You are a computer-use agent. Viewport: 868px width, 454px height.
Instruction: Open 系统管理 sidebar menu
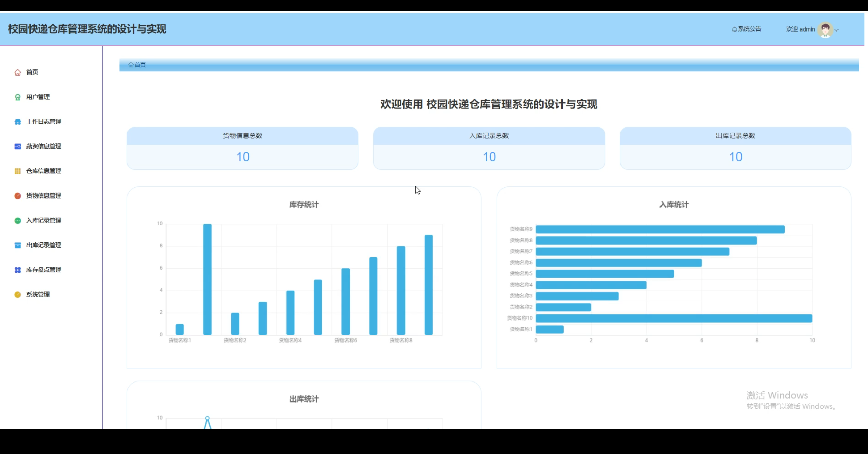[38, 295]
